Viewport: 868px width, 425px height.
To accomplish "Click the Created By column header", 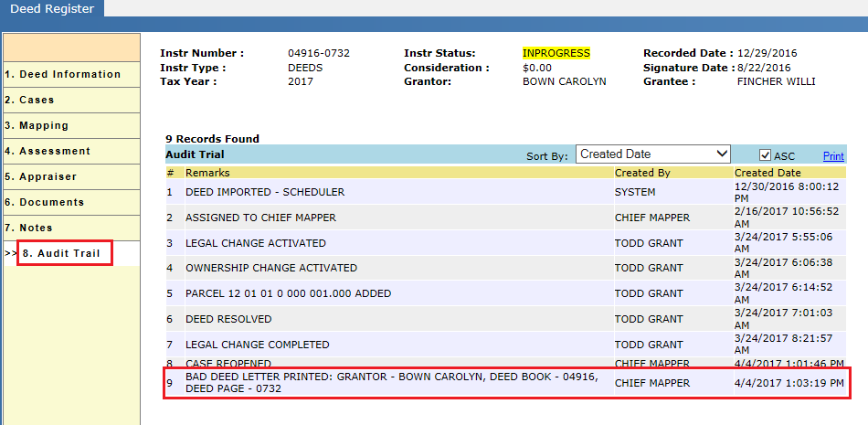I will 642,173.
